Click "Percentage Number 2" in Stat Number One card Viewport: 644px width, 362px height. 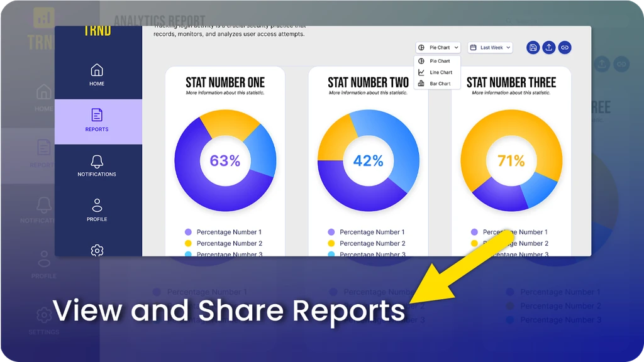point(229,243)
